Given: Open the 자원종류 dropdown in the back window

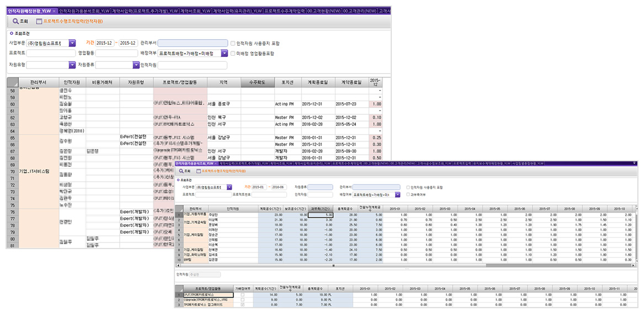Looking at the screenshot, I should pos(136,65).
